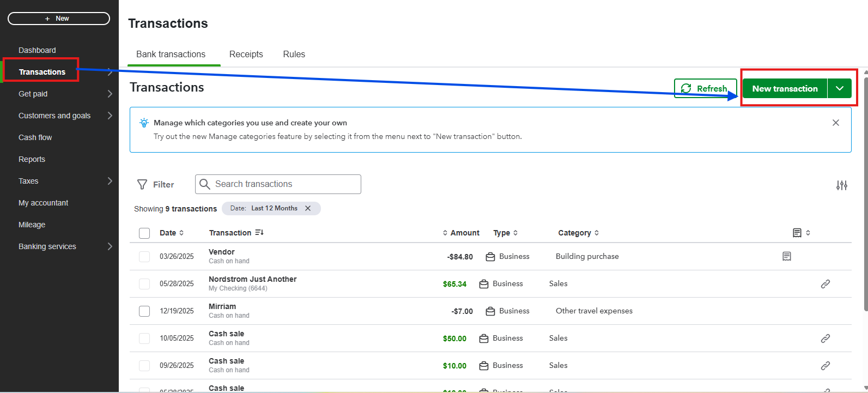Click link icon on Nordstrom Just Another row

coord(825,284)
